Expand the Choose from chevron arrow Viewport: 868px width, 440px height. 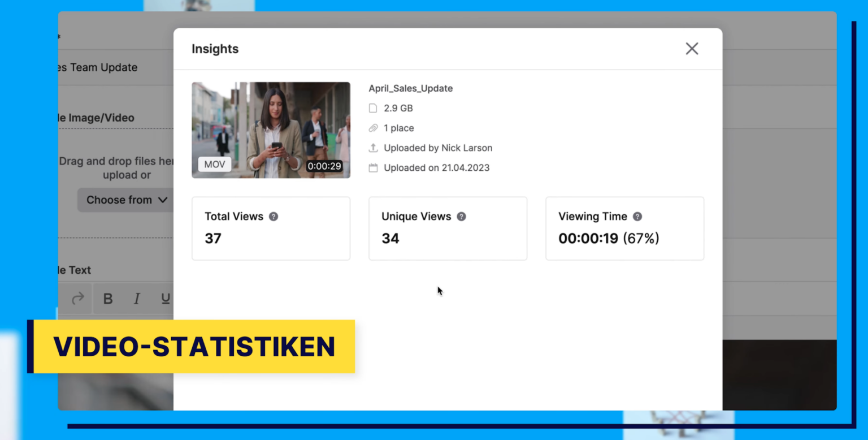(163, 200)
